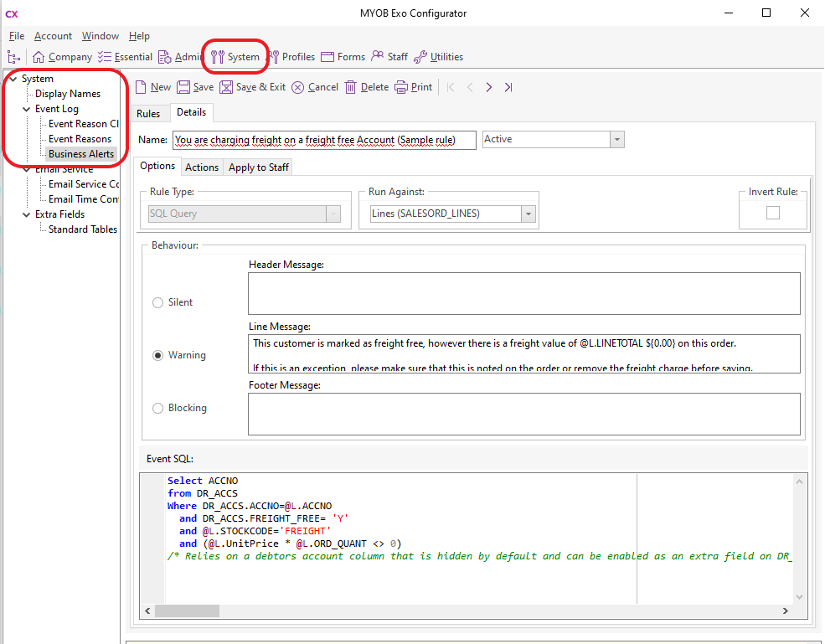Click the 'Select ACCNO' line in Event SQL
825x644 pixels.
tap(203, 481)
